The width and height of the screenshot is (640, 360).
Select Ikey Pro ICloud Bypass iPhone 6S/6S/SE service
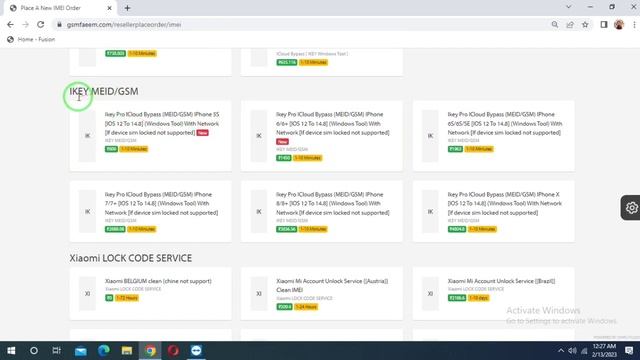click(x=493, y=136)
